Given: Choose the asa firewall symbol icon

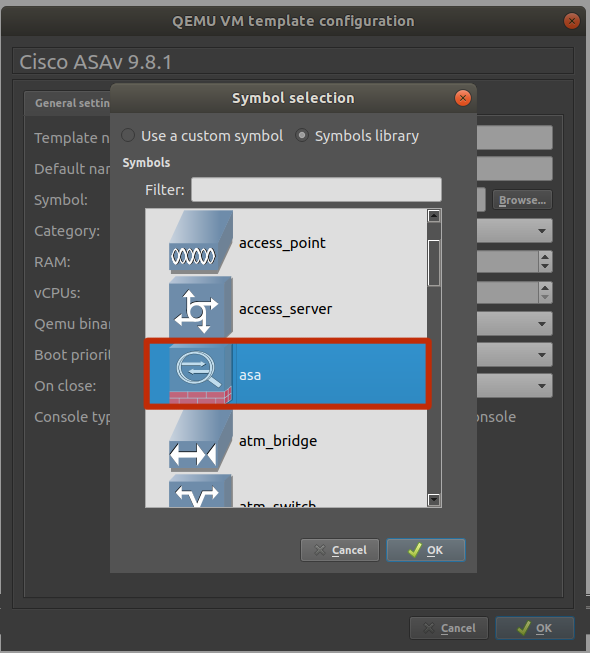Looking at the screenshot, I should click(x=201, y=374).
